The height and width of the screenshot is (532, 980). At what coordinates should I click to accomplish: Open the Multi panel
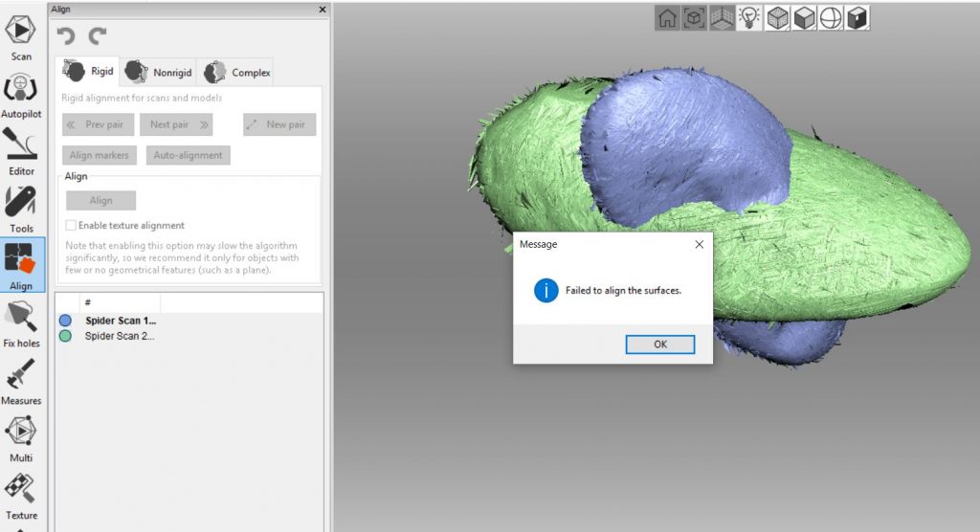point(21,439)
